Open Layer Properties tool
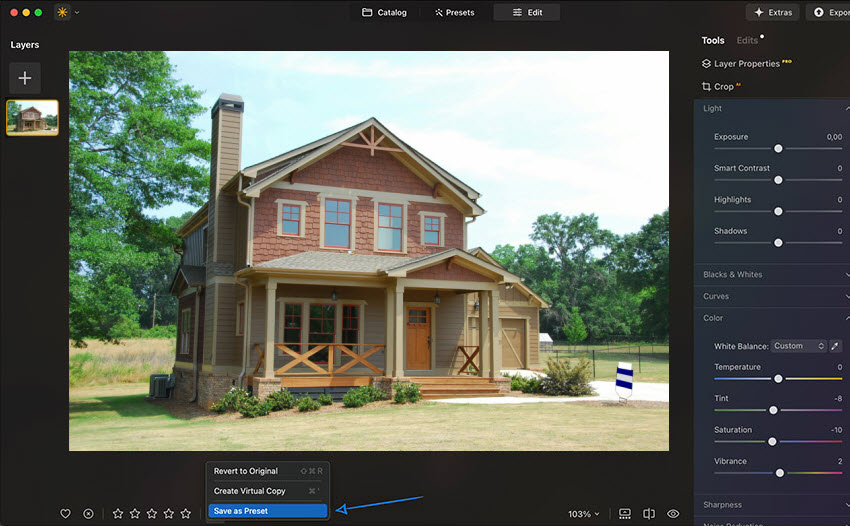The height and width of the screenshot is (526, 850). point(746,63)
